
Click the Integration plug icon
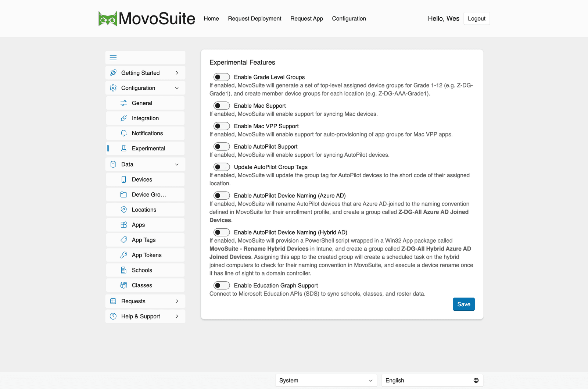point(124,118)
